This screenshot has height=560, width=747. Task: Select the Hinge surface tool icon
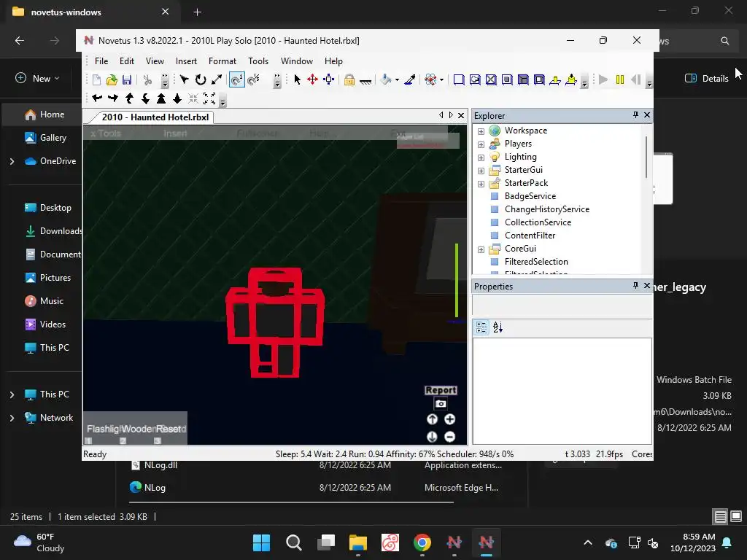(555, 79)
